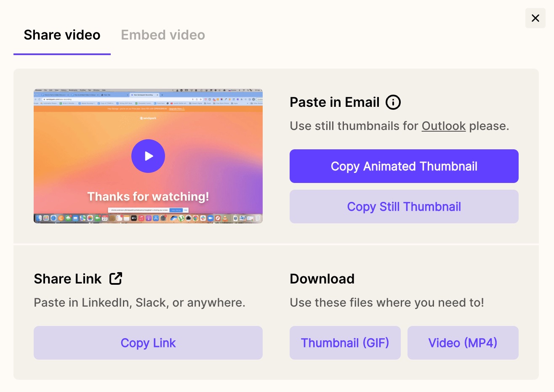
Task: Click 'Use these files where you need to!' text
Action: click(x=387, y=302)
